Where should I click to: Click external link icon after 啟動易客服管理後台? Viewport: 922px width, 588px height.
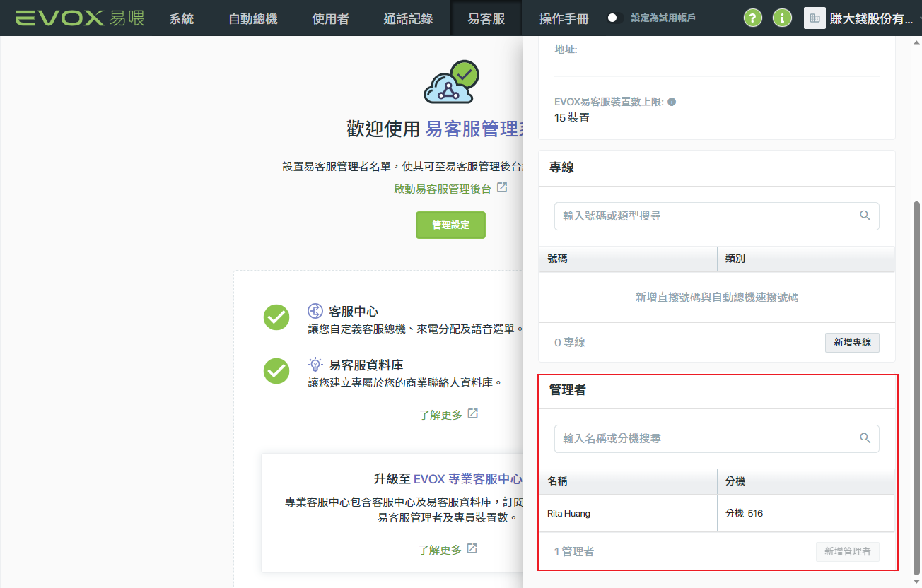[x=502, y=188]
